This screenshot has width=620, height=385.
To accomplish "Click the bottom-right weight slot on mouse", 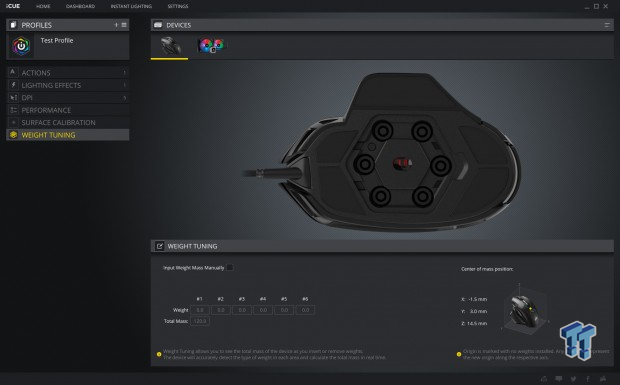I will coord(423,196).
